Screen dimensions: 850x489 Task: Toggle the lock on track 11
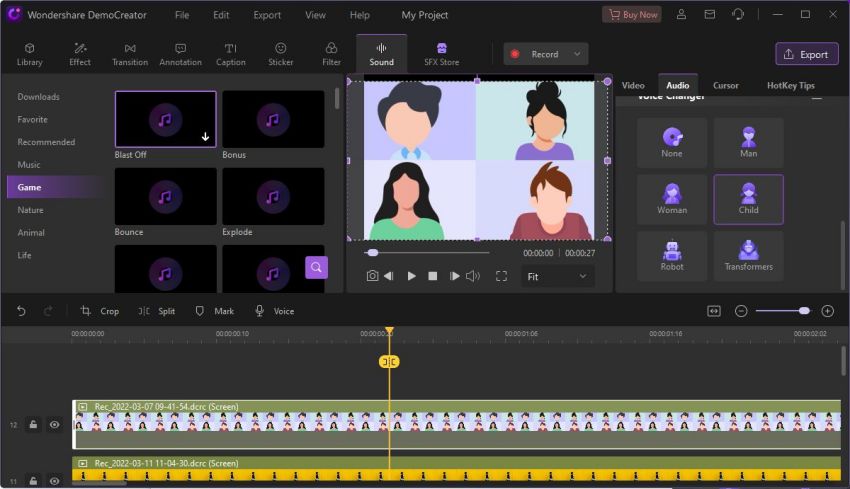tap(33, 481)
